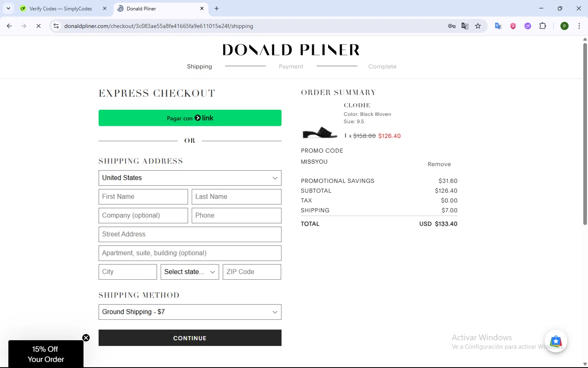The height and width of the screenshot is (368, 588).
Task: Open the Chrome profile avatar P
Action: click(x=564, y=26)
